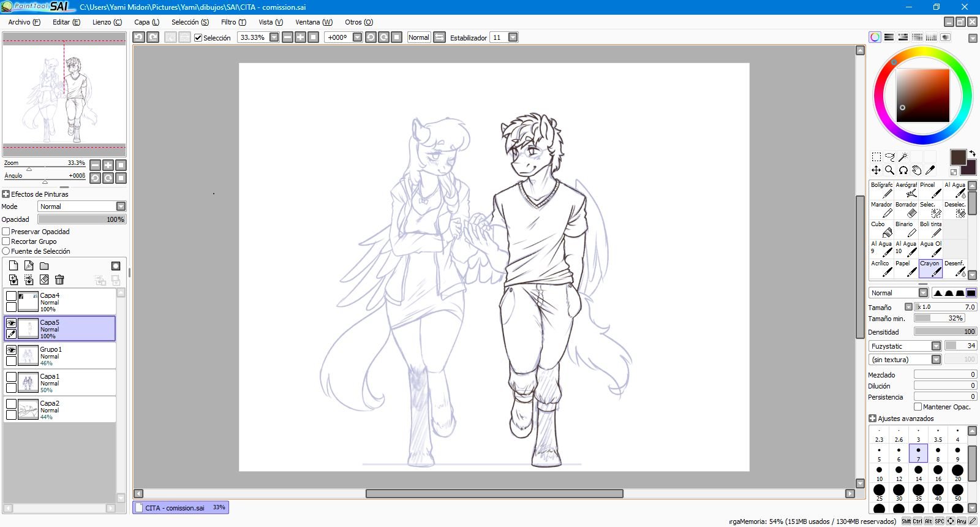Select the Bolígrafo pen tool
This screenshot has width=980, height=527.
tap(881, 190)
